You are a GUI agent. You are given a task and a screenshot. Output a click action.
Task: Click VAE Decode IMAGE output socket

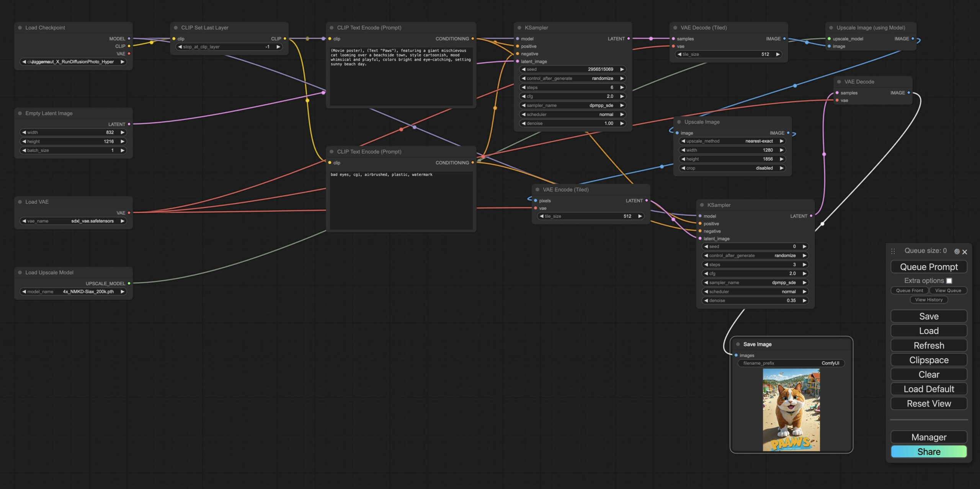click(909, 93)
